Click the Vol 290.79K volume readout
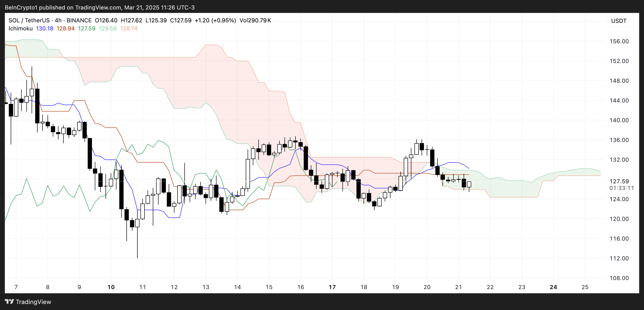This screenshot has width=644, height=310. point(255,20)
